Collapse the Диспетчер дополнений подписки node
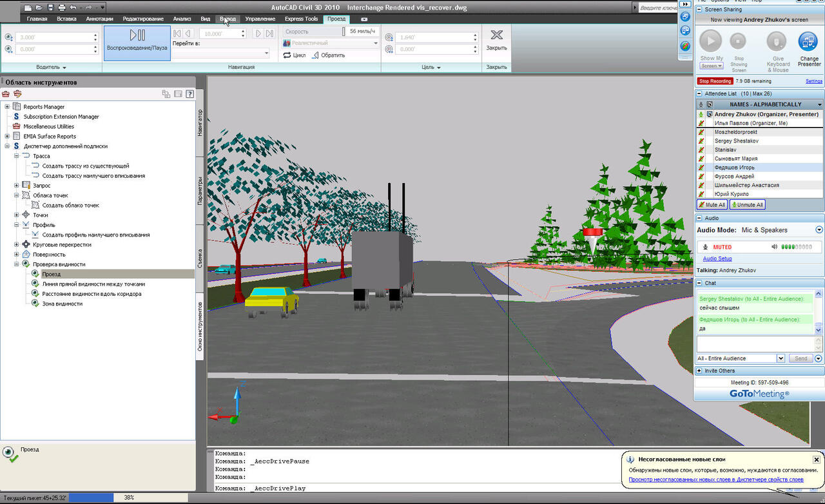The width and height of the screenshot is (825, 504). pos(7,146)
